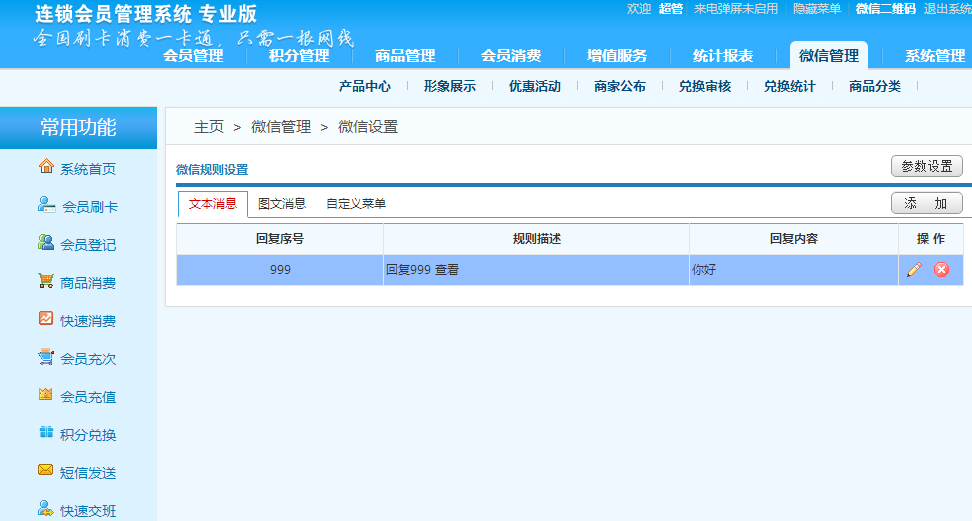
Task: Click the envelope icon for 短信发送
Action: (46, 471)
